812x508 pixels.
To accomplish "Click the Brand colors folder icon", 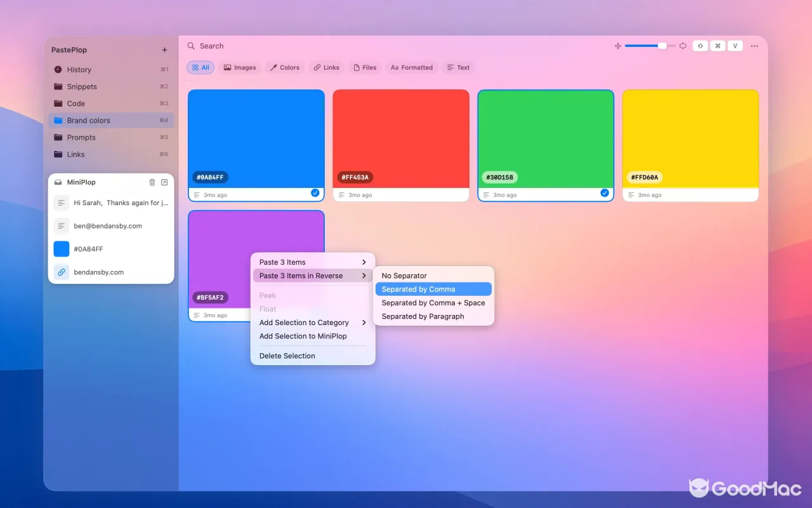I will pyautogui.click(x=58, y=121).
